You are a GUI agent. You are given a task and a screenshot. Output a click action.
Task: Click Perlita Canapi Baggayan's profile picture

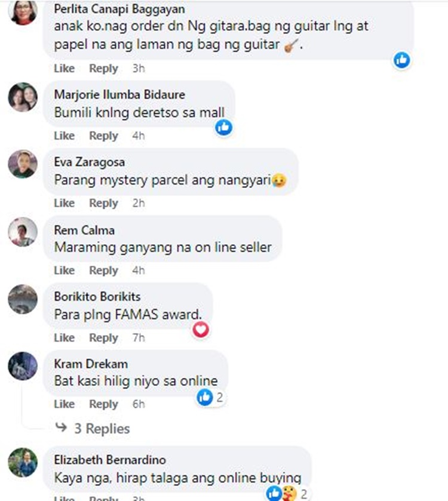click(x=23, y=12)
